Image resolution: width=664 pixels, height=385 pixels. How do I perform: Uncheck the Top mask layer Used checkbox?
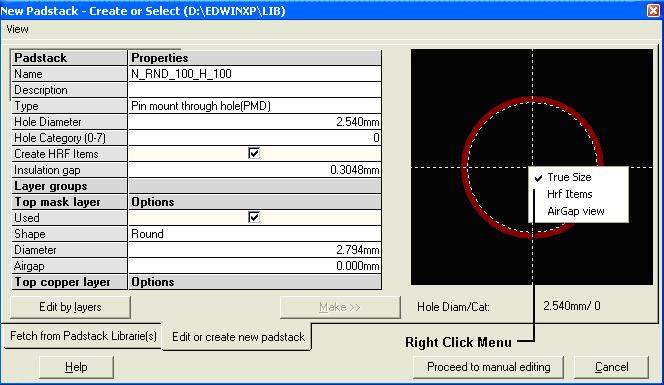pyautogui.click(x=254, y=217)
